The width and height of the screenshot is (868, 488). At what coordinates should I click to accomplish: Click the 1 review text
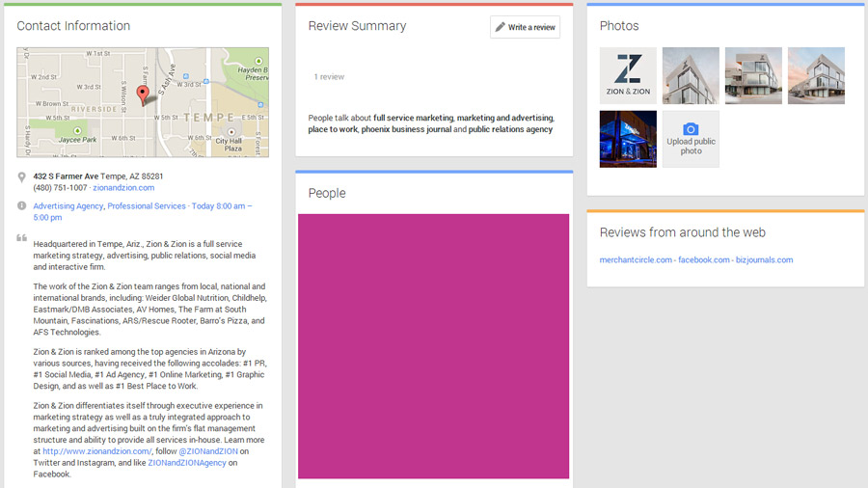(329, 77)
